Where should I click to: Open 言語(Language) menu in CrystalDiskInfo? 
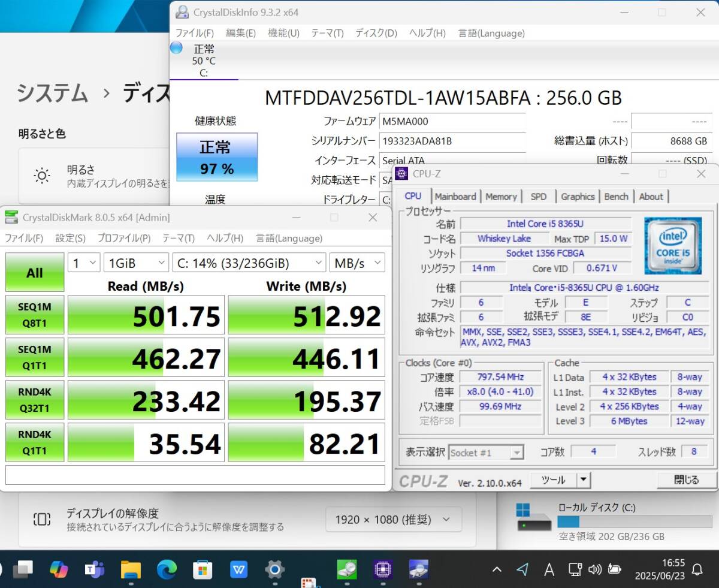(491, 33)
